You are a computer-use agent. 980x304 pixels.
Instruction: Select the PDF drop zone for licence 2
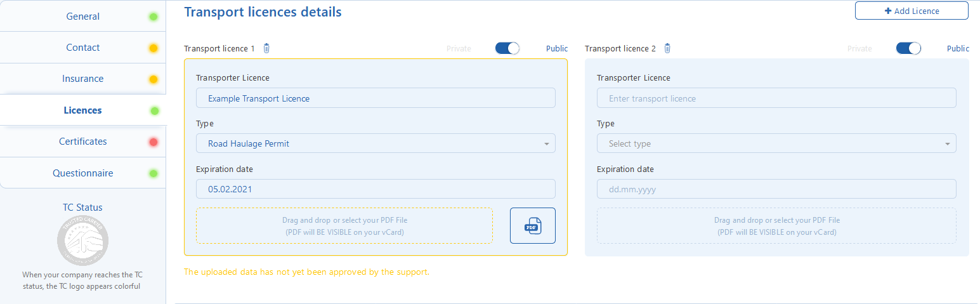[x=776, y=225]
